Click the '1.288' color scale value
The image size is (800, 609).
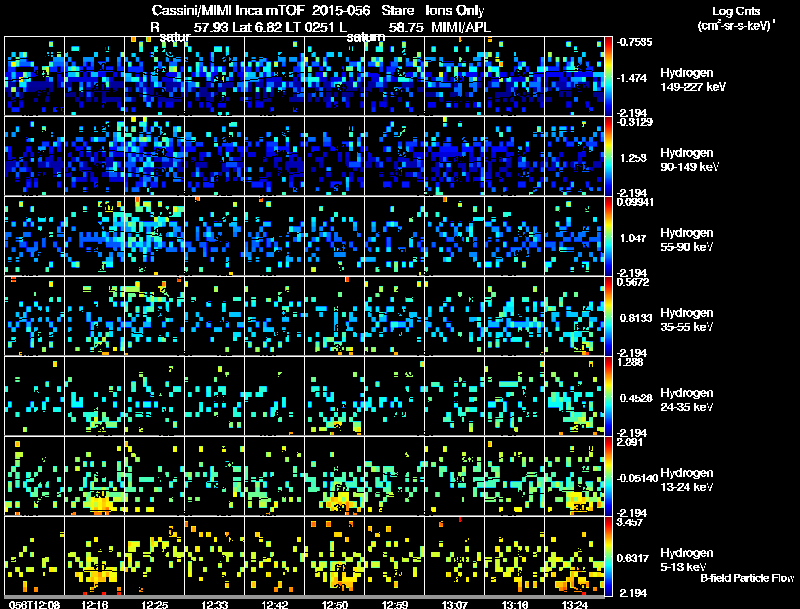pyautogui.click(x=630, y=362)
